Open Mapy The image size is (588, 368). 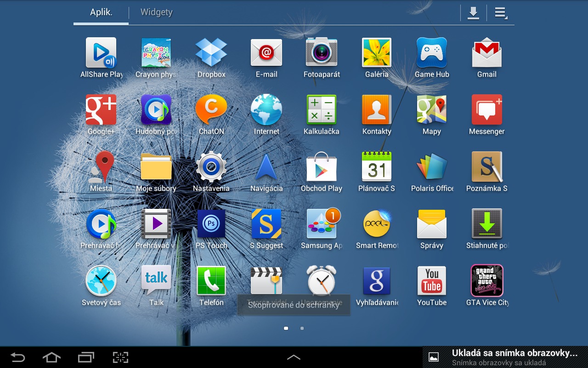(432, 110)
